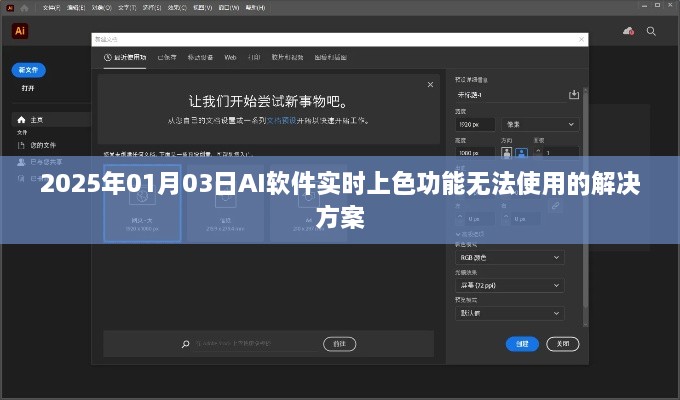Open shared-with-you files in the sidebar

(x=40, y=162)
